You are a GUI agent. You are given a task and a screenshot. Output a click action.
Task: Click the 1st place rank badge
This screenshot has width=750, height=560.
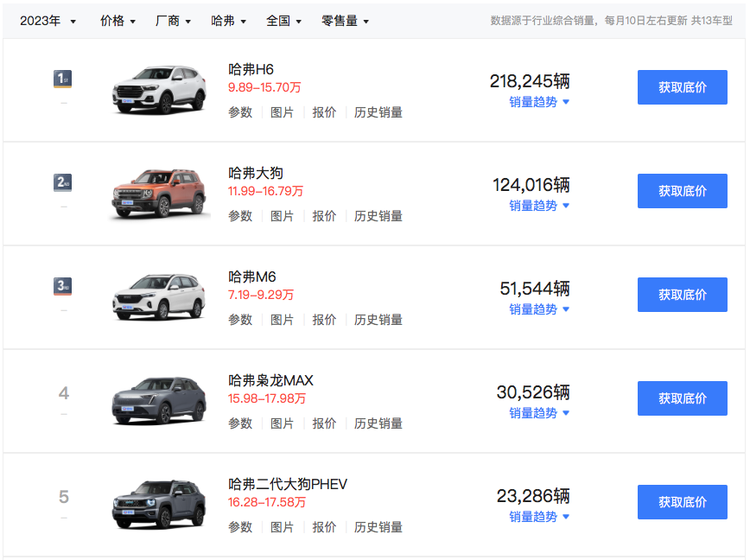tap(63, 79)
